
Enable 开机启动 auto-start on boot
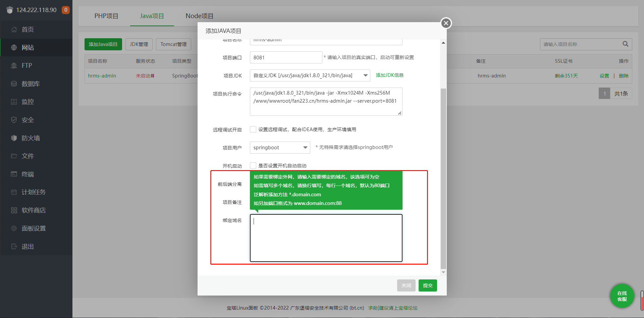[253, 165]
